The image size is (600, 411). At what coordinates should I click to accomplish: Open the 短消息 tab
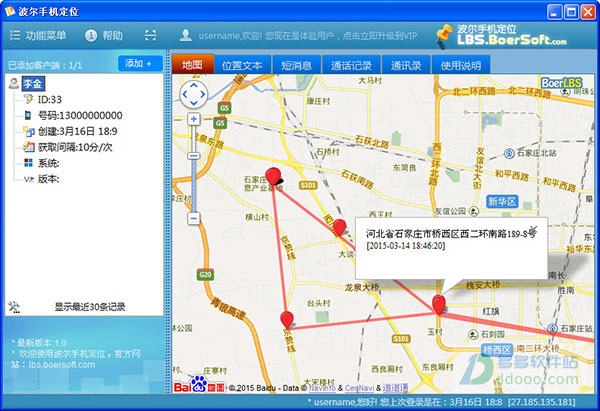pyautogui.click(x=297, y=65)
